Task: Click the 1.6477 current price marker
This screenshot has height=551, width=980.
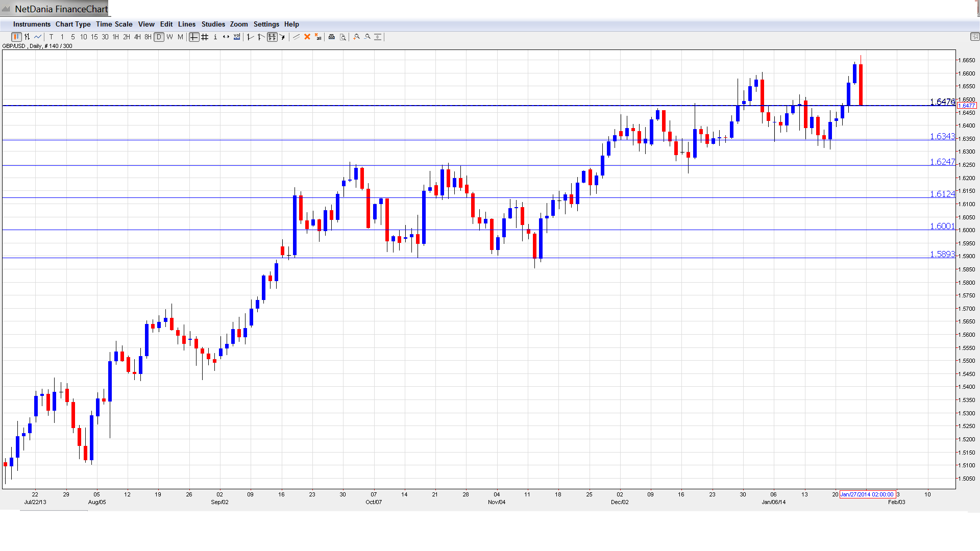Action: [966, 106]
